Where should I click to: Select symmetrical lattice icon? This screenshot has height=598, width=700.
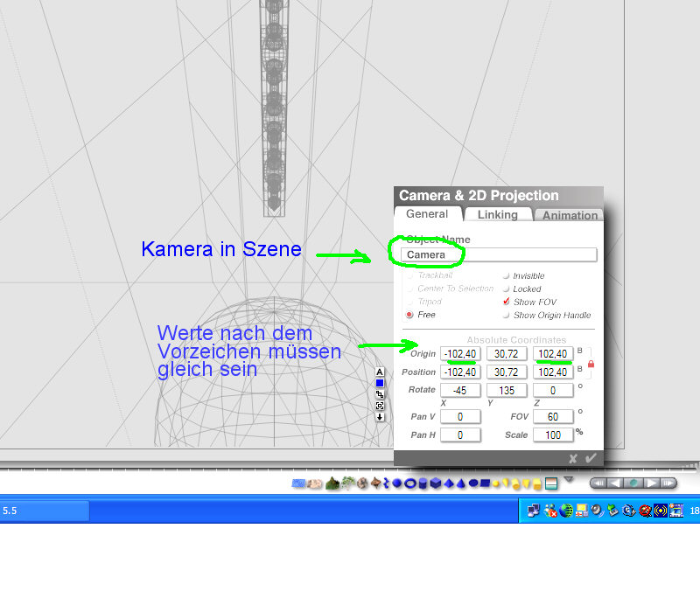point(375,483)
